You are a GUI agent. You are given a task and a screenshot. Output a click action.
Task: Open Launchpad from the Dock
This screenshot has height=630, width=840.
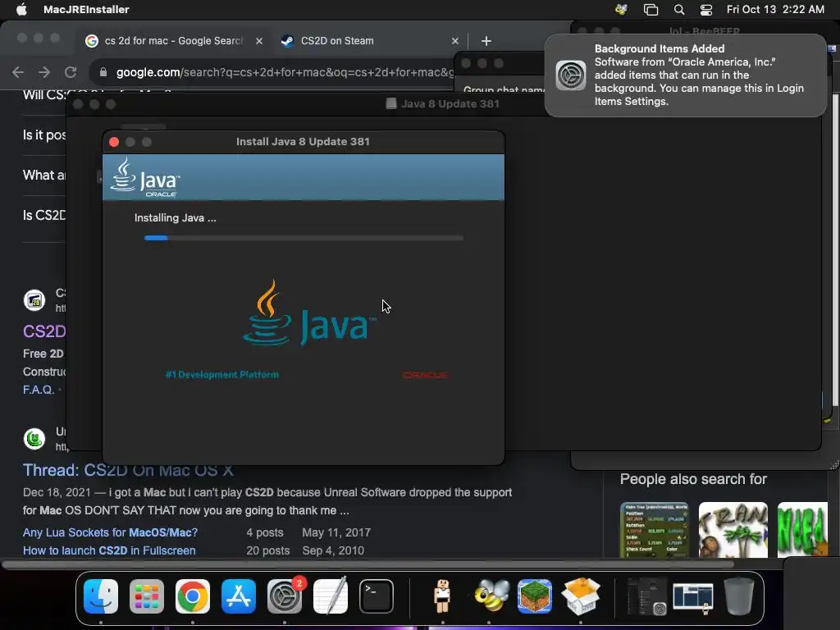point(147,596)
